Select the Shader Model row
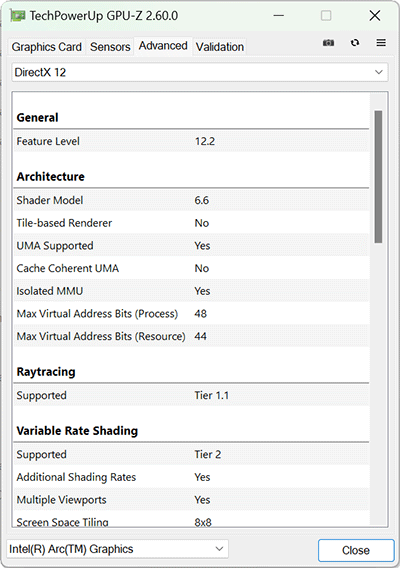400x568 pixels. click(x=191, y=200)
